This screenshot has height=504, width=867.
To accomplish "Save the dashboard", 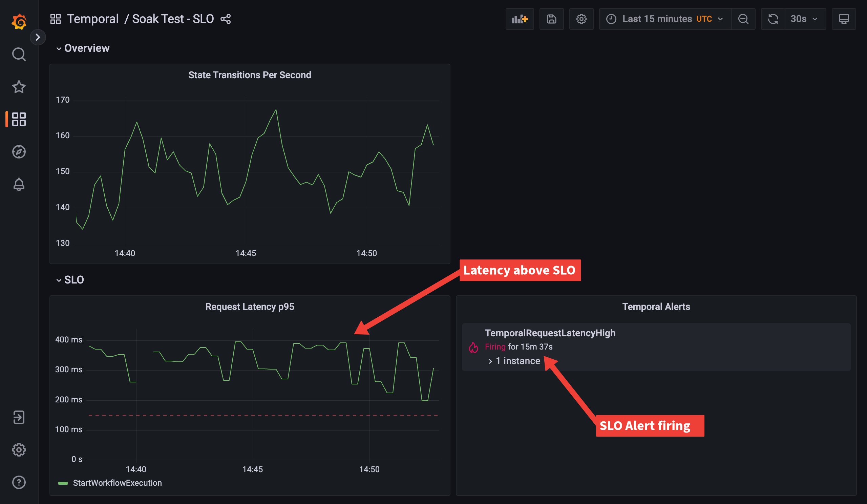I will click(551, 19).
